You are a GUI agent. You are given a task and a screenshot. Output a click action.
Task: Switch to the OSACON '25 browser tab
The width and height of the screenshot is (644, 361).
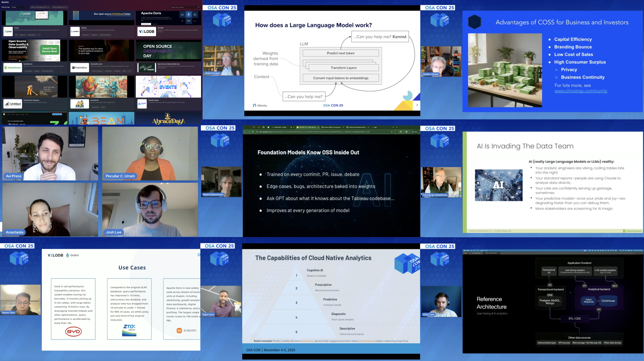(308, 127)
